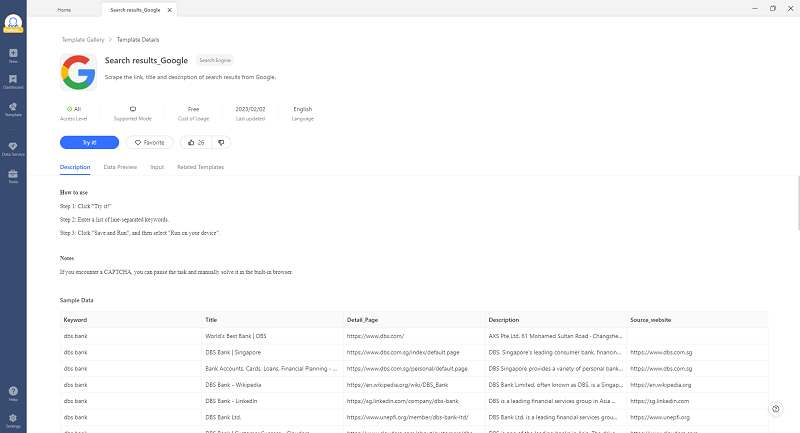800x433 pixels.
Task: Open the Tools sidebar icon
Action: coord(13,176)
